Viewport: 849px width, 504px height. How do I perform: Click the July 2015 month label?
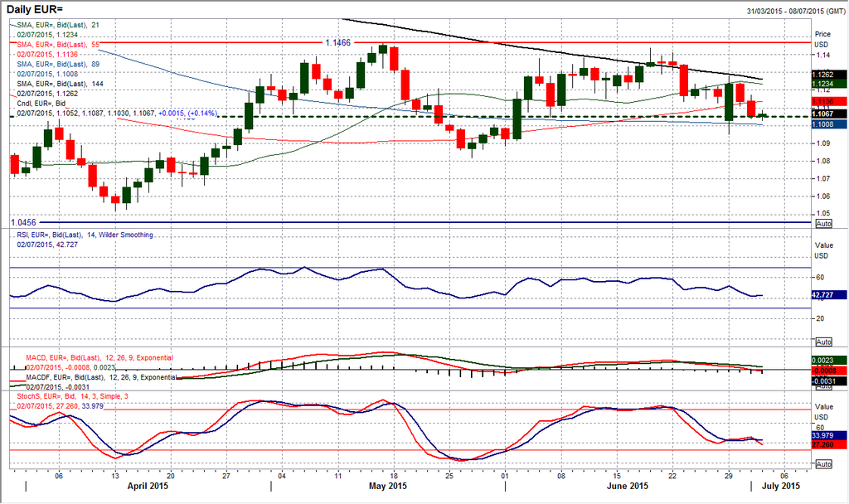tap(781, 486)
